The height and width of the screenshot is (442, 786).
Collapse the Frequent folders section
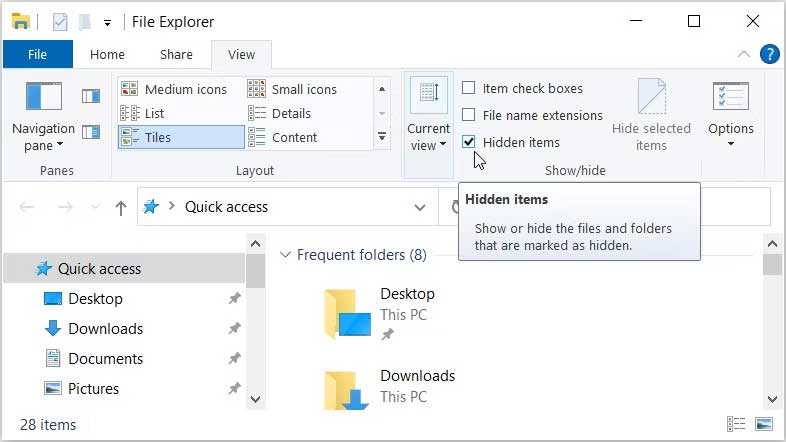click(284, 255)
